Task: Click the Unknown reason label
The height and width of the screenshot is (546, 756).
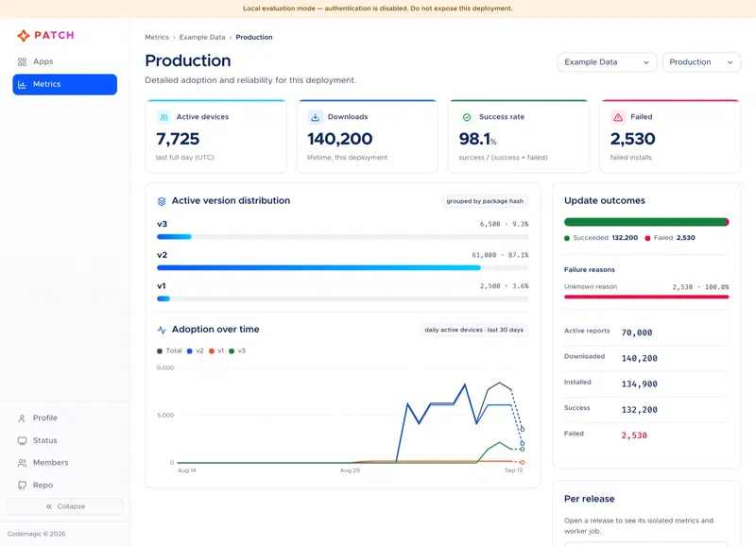Action: (591, 287)
